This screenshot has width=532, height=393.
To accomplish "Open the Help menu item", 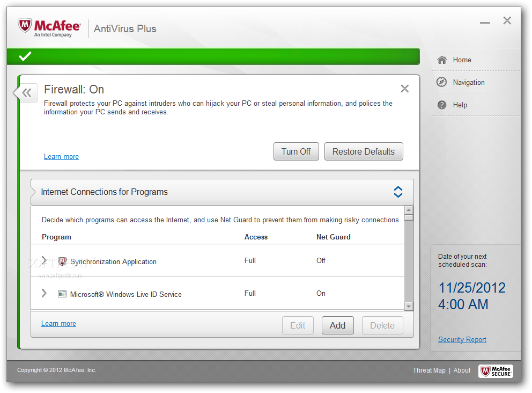I will [460, 105].
